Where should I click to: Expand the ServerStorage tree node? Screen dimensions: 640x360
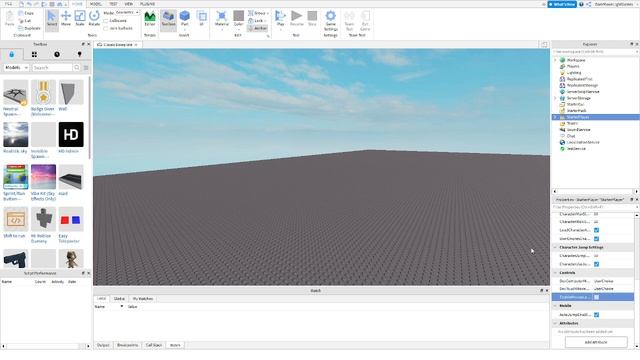555,98
